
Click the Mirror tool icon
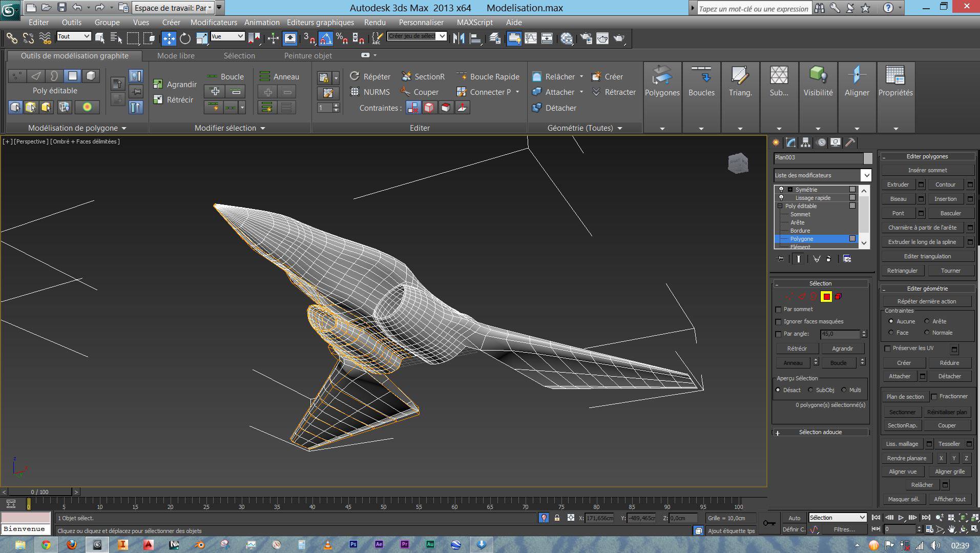click(x=458, y=38)
